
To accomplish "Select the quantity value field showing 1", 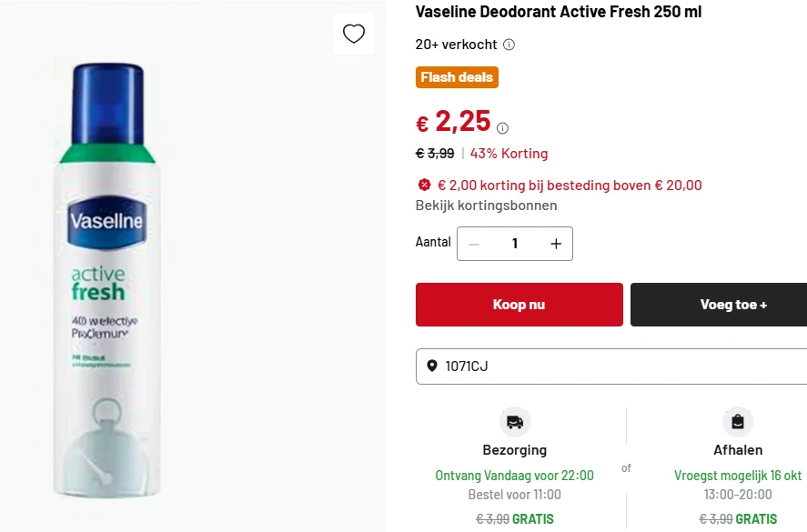I will (x=514, y=243).
